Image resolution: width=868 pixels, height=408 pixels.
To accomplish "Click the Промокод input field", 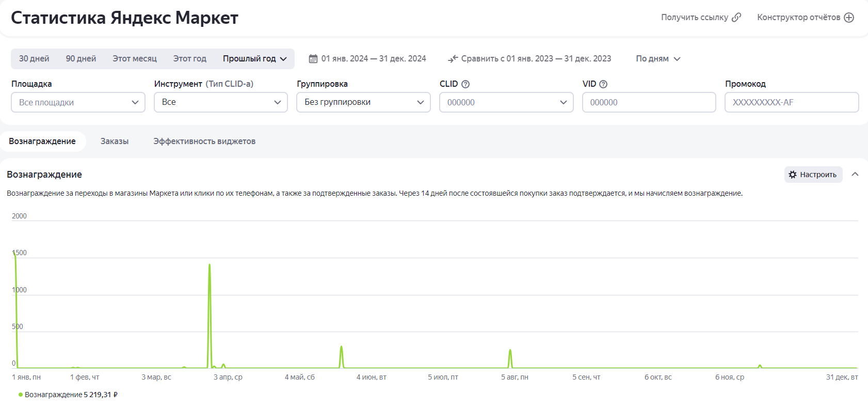I will tap(792, 102).
